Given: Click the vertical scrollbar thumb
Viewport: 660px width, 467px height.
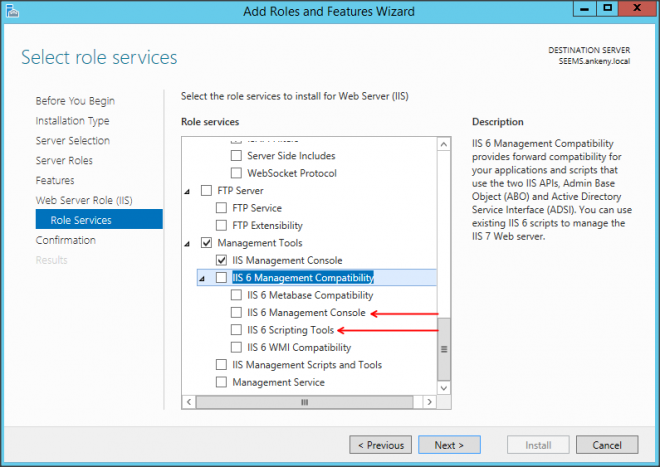Looking at the screenshot, I should click(x=444, y=349).
